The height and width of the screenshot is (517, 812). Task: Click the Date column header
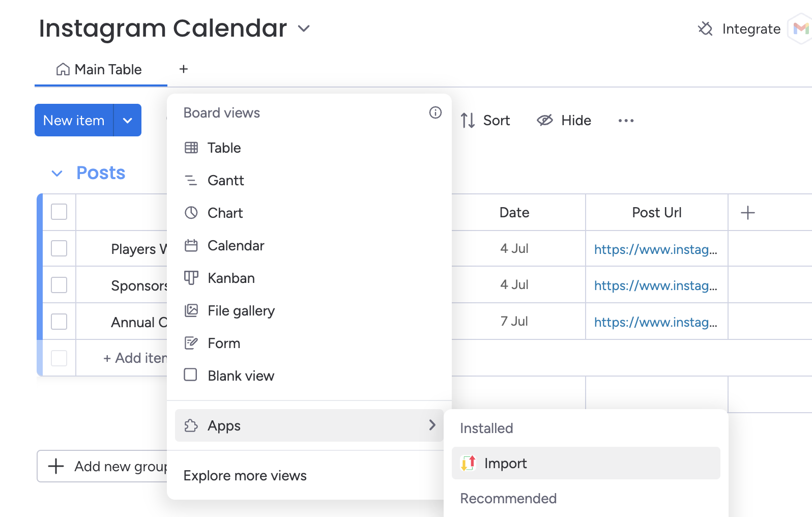(514, 213)
